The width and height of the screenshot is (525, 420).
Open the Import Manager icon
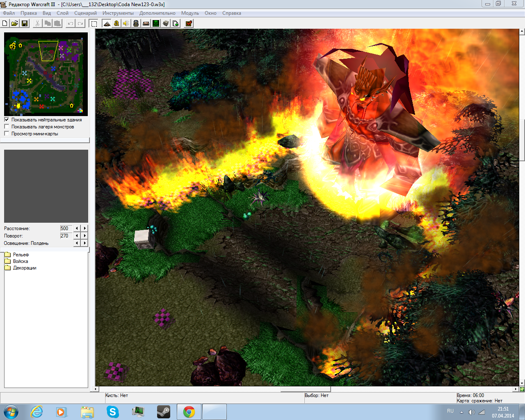[176, 23]
